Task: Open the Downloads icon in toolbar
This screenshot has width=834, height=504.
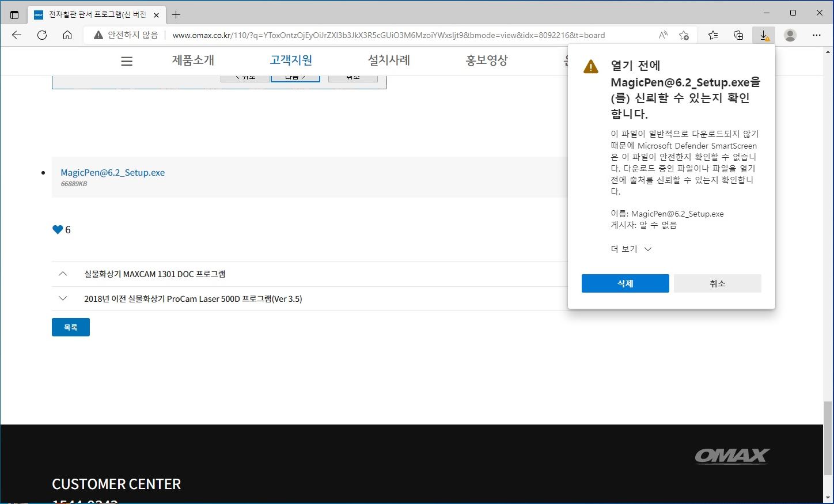Action: 764,35
